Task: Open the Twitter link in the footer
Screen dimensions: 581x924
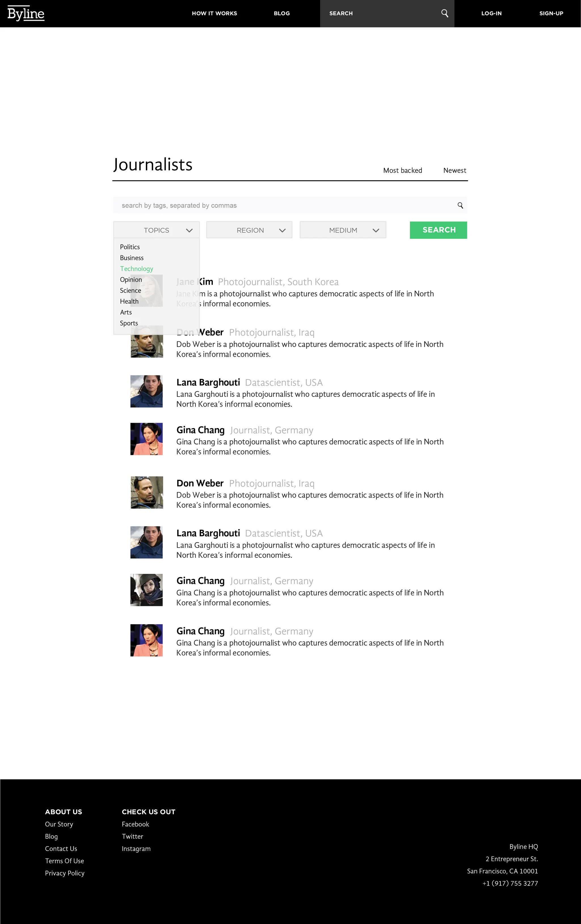Action: click(x=132, y=836)
